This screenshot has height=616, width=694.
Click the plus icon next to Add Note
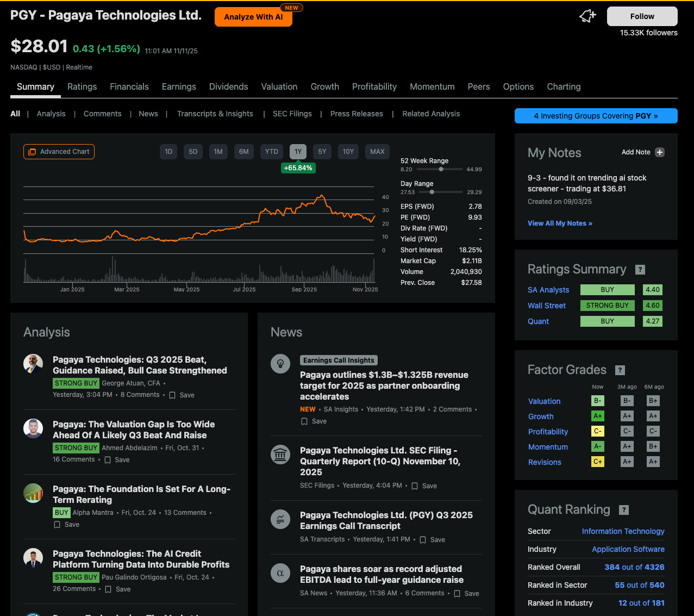coord(660,152)
